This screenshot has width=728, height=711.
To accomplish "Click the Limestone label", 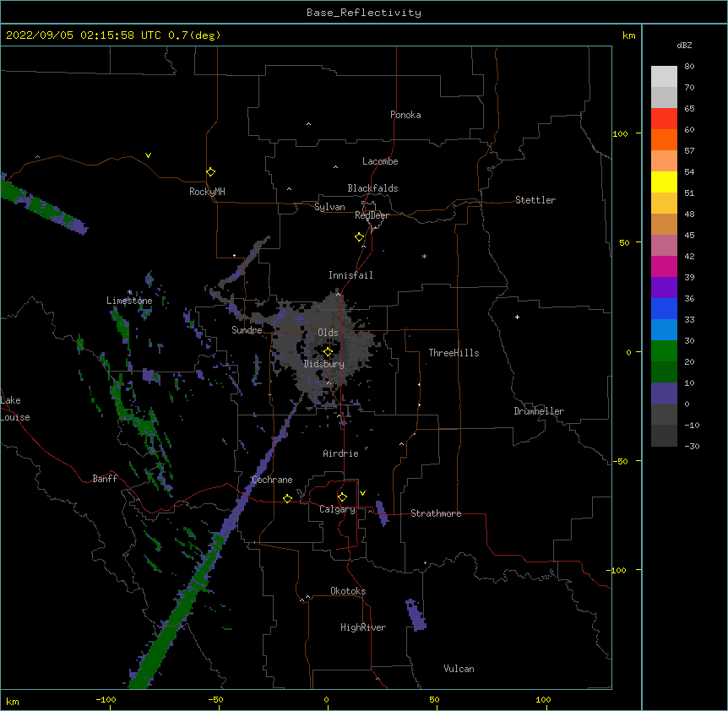I will click(129, 301).
